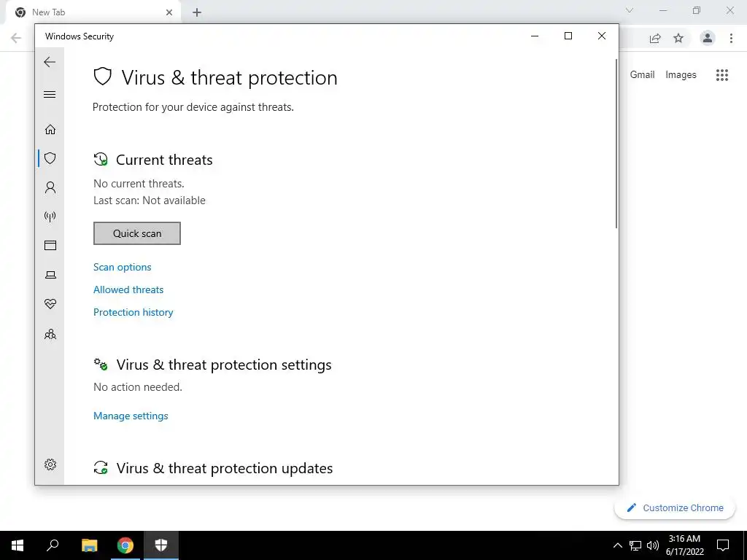Viewport: 747px width, 560px height.
Task: Expand the hamburger navigation menu
Action: pos(50,94)
